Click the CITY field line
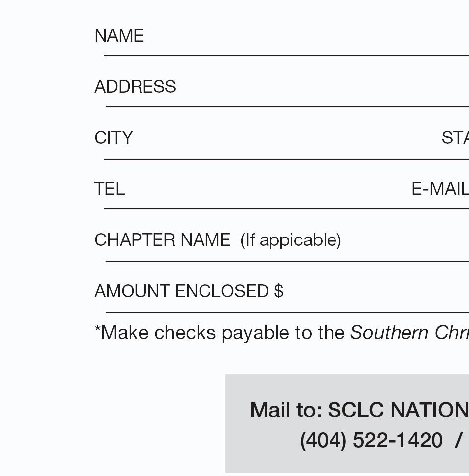The image size is (469, 476). 286,159
